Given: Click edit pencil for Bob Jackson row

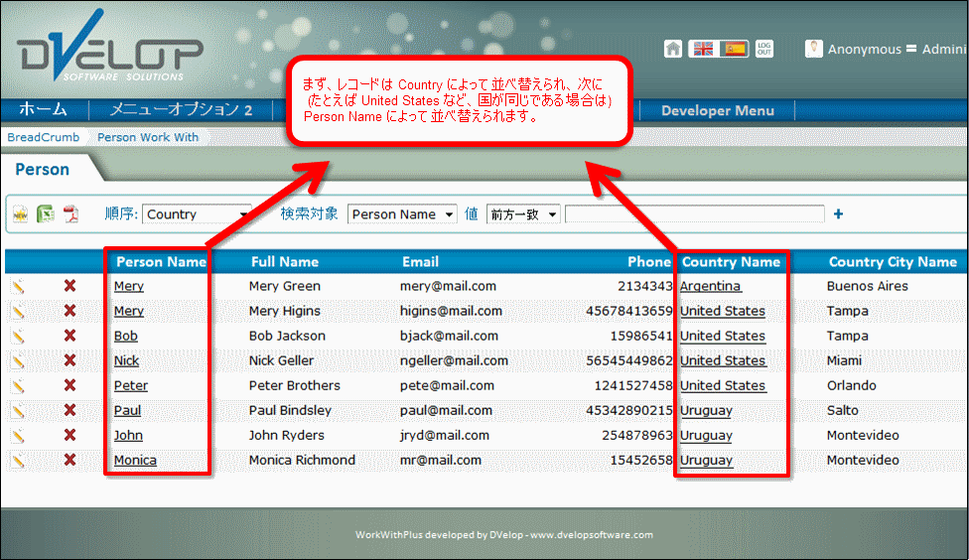Looking at the screenshot, I should coord(19,337).
